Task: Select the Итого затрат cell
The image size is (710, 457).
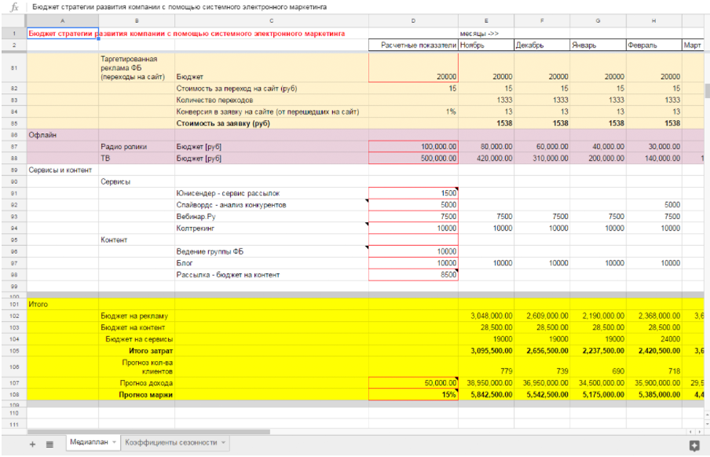Action: pos(137,351)
